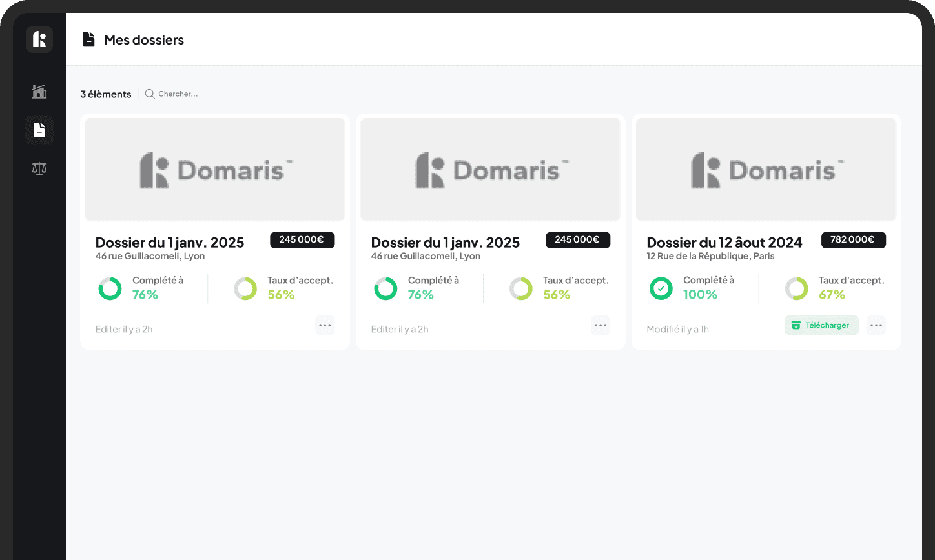This screenshot has height=560, width=935.
Task: Click the 67% acceptance rate ring
Action: 796,288
